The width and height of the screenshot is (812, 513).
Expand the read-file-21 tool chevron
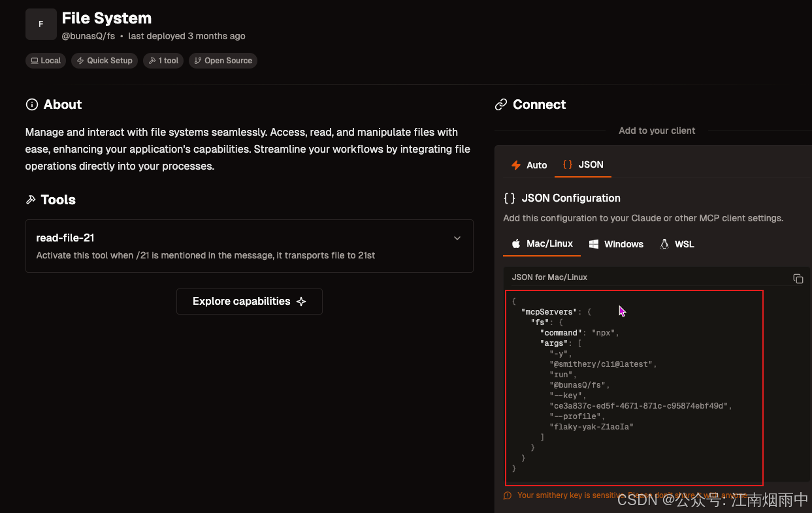click(457, 238)
